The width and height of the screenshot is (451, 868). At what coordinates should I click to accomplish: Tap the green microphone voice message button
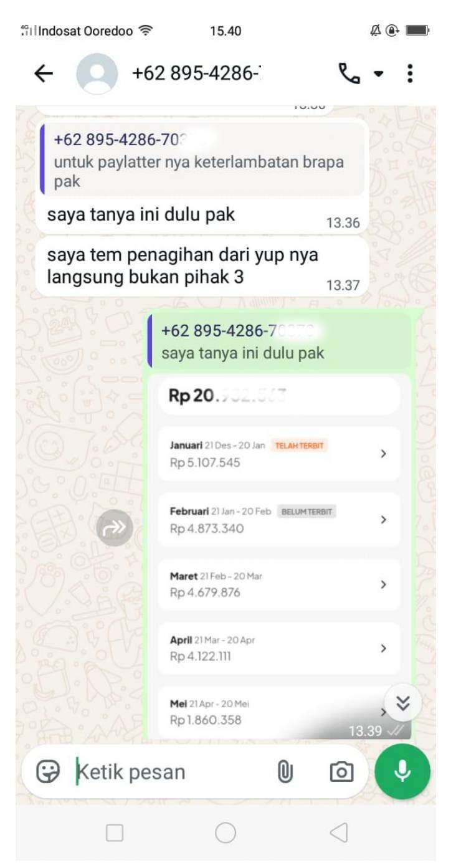pos(402,771)
